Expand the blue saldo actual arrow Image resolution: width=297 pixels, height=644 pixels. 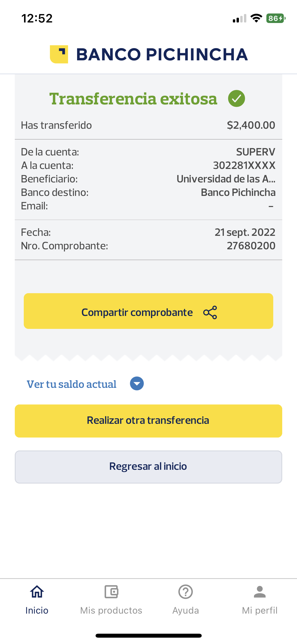point(137,384)
